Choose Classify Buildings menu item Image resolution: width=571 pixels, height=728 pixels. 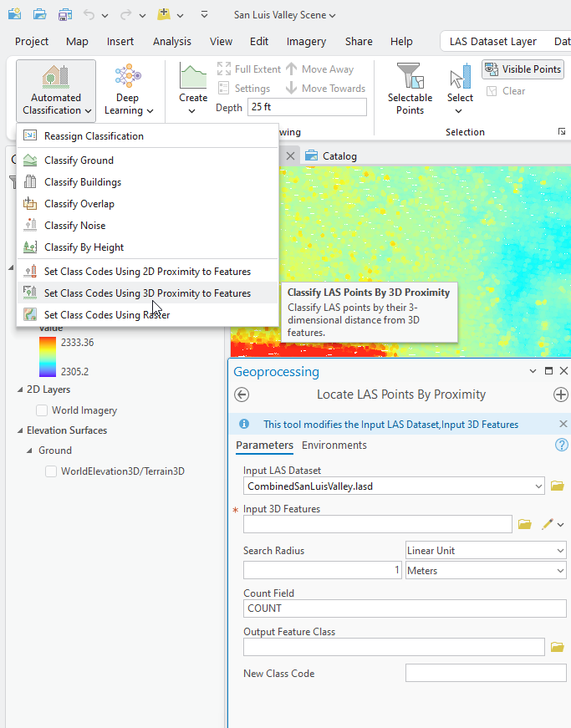pos(148,182)
